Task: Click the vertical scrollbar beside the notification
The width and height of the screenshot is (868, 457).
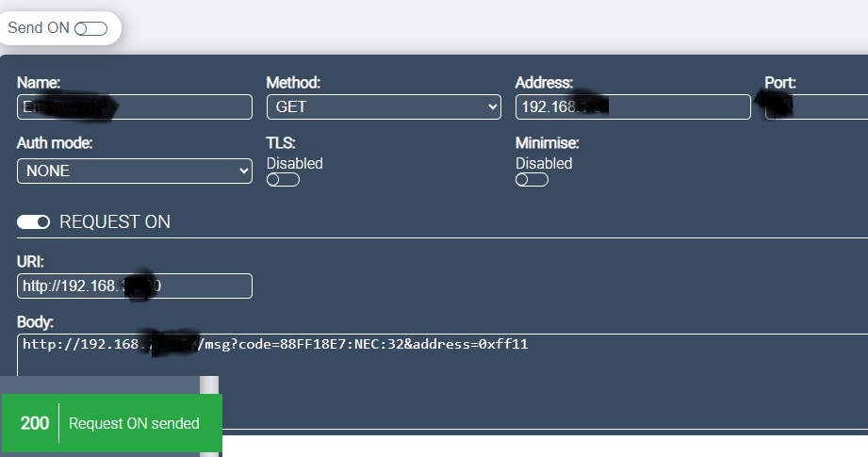Action: coord(211,384)
